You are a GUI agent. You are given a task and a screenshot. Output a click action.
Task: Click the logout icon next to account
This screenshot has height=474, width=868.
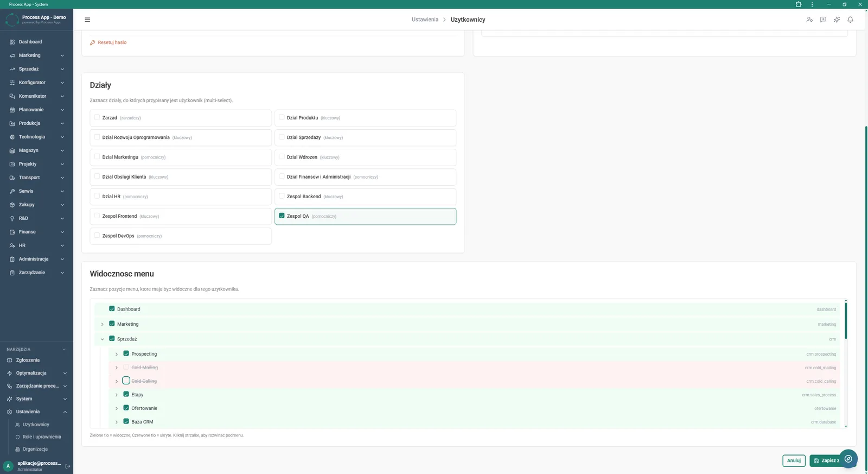pyautogui.click(x=68, y=466)
